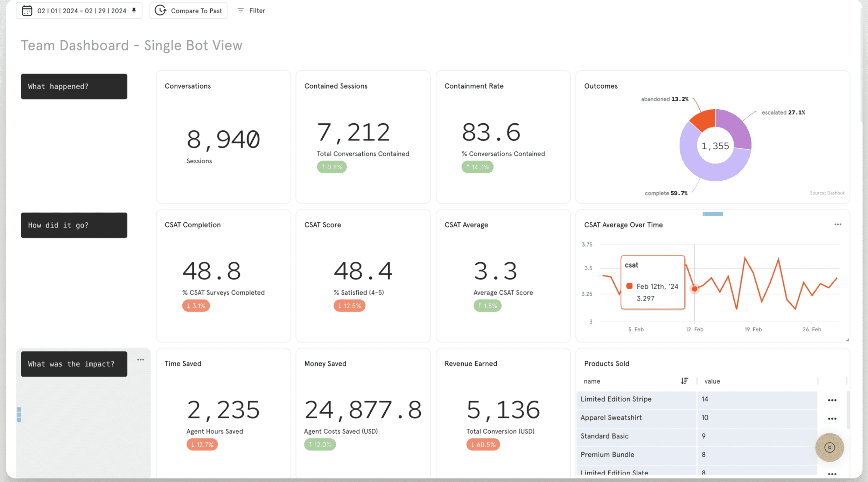868x482 pixels.
Task: Click the pin icon beside date range
Action: [x=134, y=11]
